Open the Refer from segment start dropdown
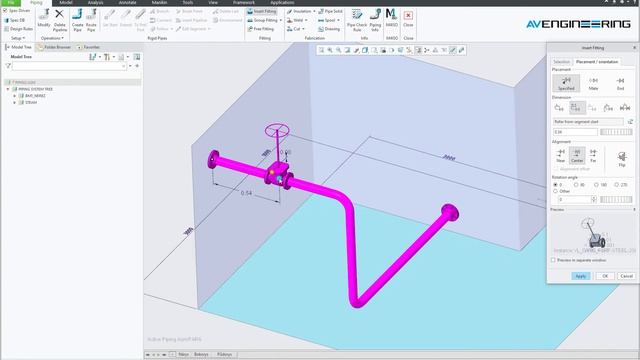The image size is (640, 360). (x=588, y=122)
